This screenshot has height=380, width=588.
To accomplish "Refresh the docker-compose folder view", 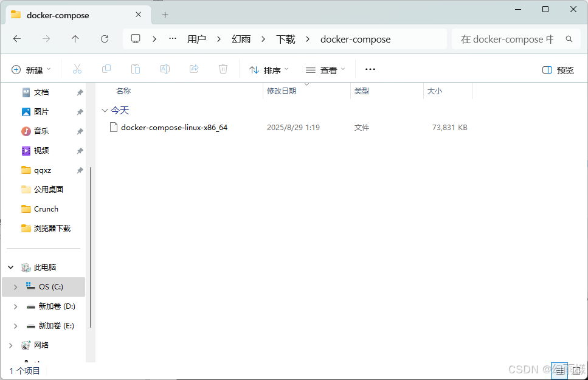I will pos(105,39).
